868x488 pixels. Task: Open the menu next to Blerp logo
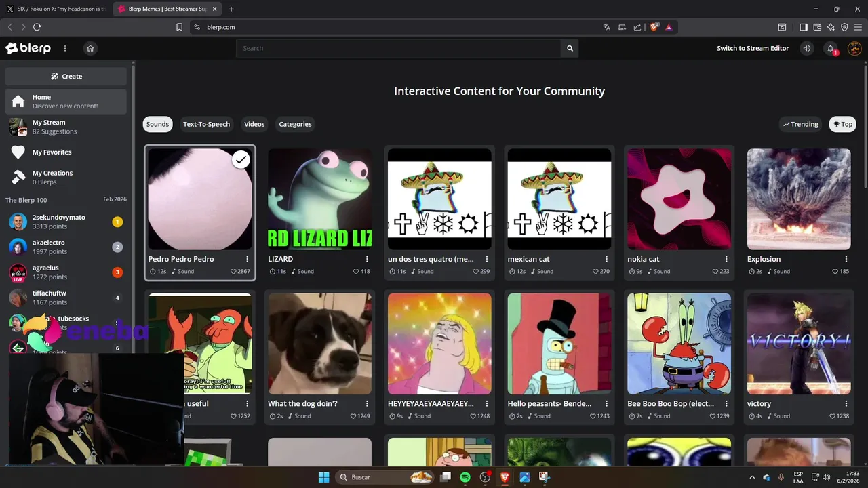[x=65, y=48]
